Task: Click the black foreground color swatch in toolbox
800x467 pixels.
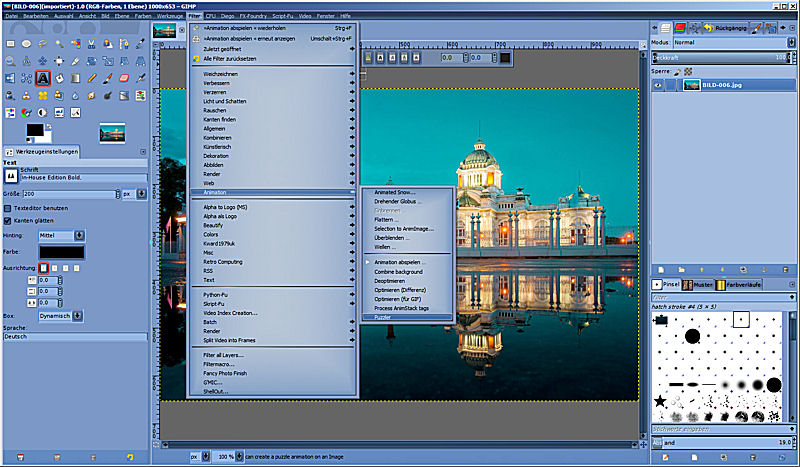Action: pyautogui.click(x=35, y=130)
